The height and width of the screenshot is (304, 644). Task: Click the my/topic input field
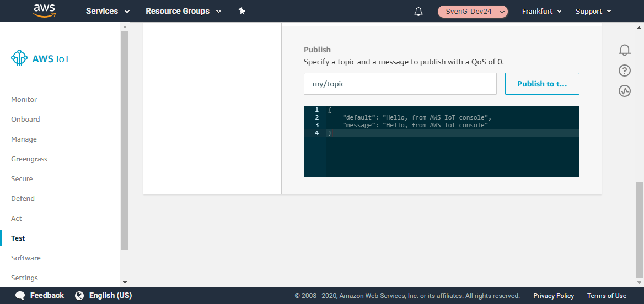[400, 84]
